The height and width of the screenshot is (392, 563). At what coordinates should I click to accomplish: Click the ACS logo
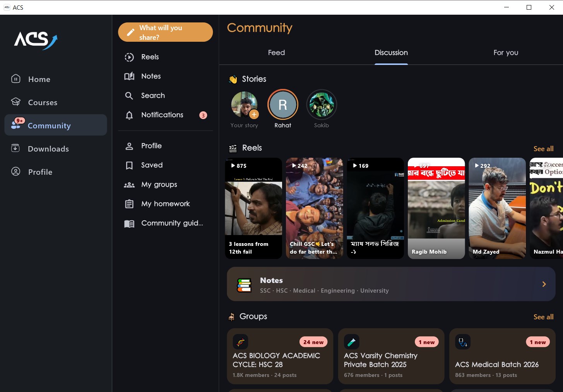[x=36, y=40]
